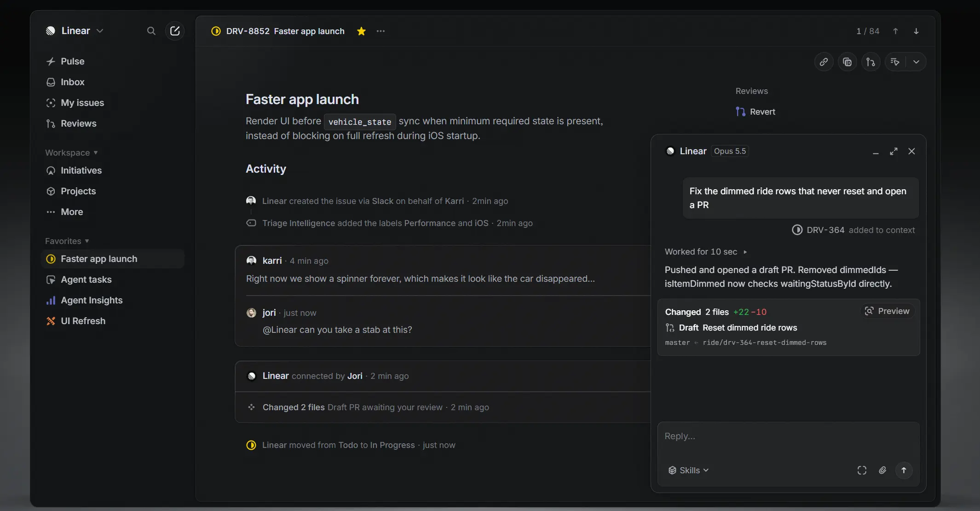This screenshot has width=980, height=511.
Task: Open the search icon in sidebar
Action: pyautogui.click(x=151, y=31)
